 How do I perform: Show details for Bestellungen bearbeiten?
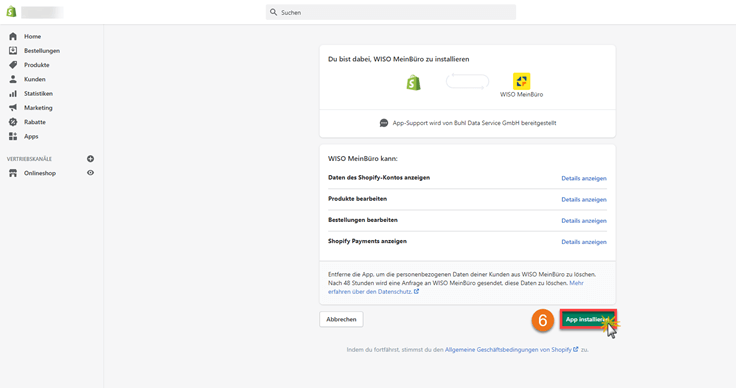point(584,221)
